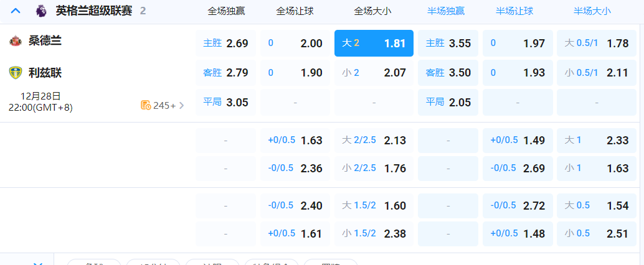Select the 半场让球 column header
644x265 pixels.
pyautogui.click(x=514, y=11)
